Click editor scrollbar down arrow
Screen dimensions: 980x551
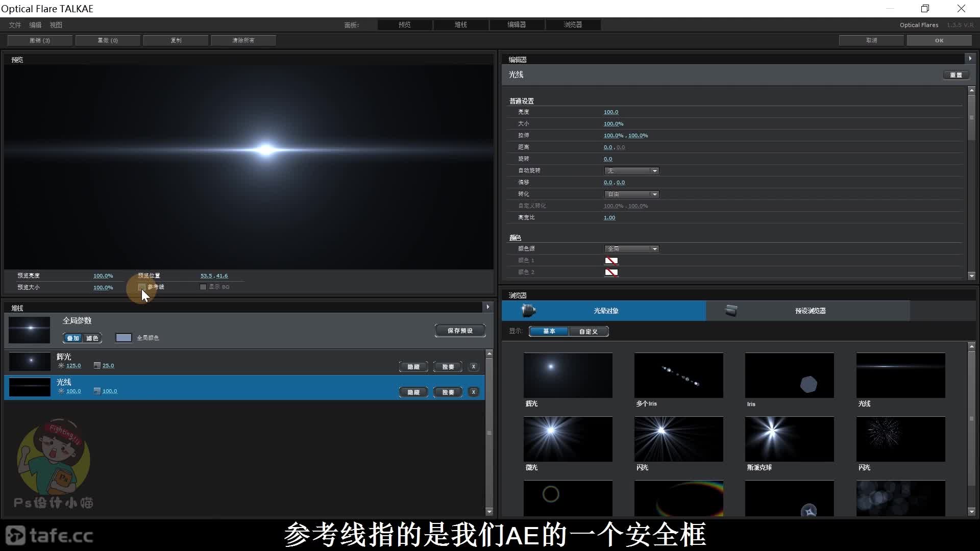(971, 275)
